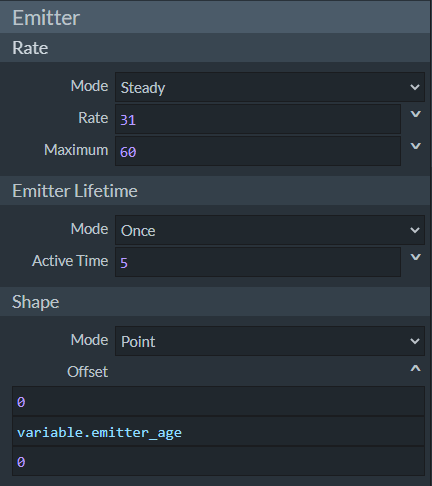
Task: Click the Rate input field containing 31
Action: click(x=258, y=119)
